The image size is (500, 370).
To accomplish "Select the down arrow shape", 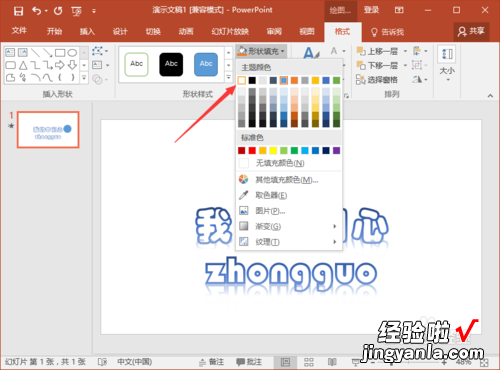I will tap(72, 65).
